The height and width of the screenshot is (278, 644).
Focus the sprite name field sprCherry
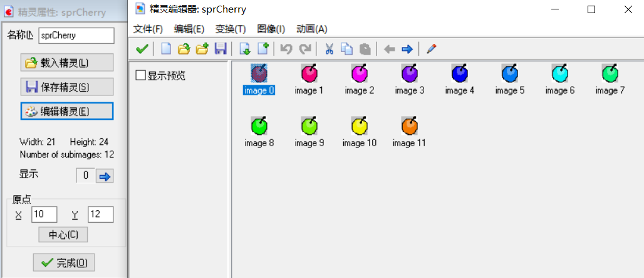click(x=76, y=35)
